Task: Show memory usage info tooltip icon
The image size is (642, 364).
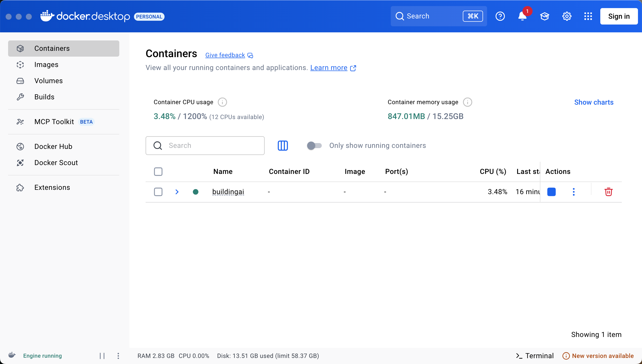Action: point(467,102)
